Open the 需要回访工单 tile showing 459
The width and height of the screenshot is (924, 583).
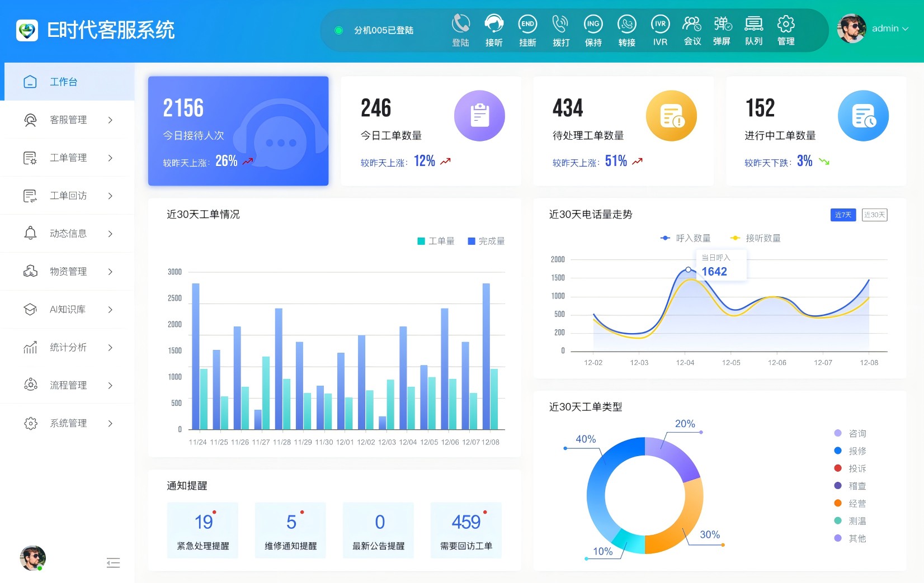(x=466, y=530)
